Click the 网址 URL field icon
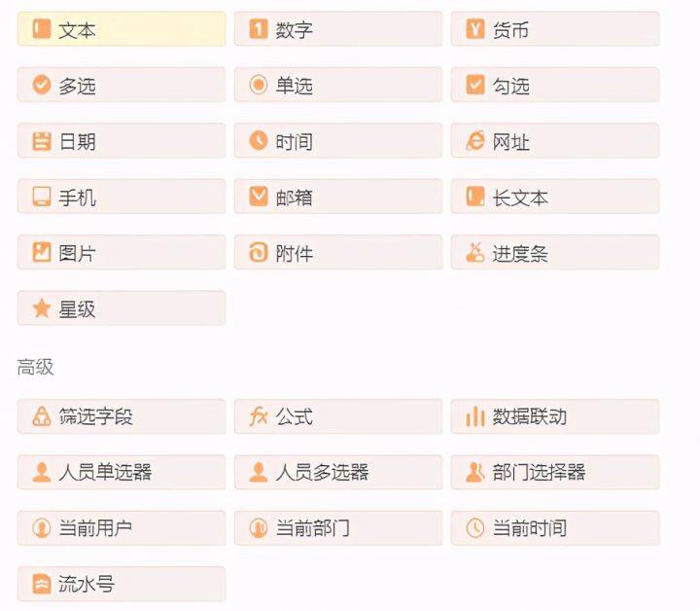 [x=474, y=141]
